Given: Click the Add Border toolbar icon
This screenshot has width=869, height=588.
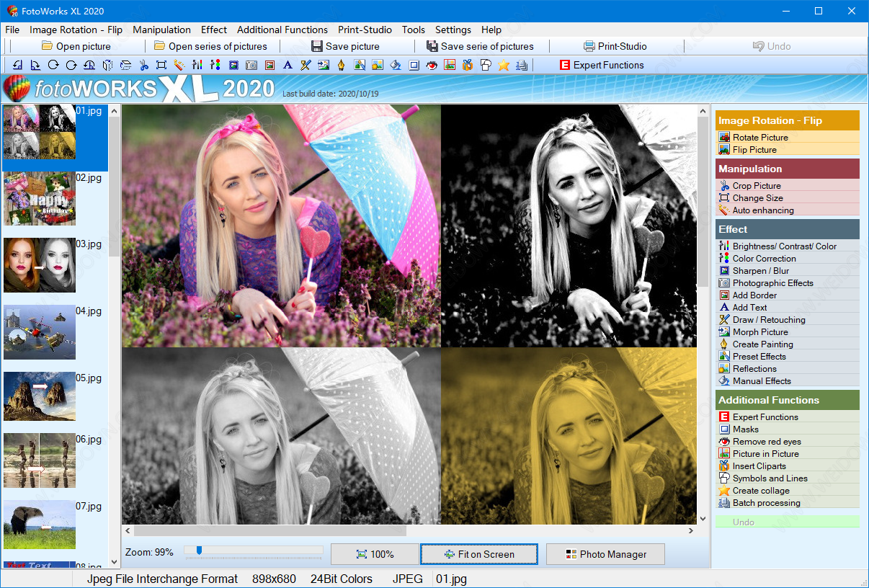Looking at the screenshot, I should 269,65.
